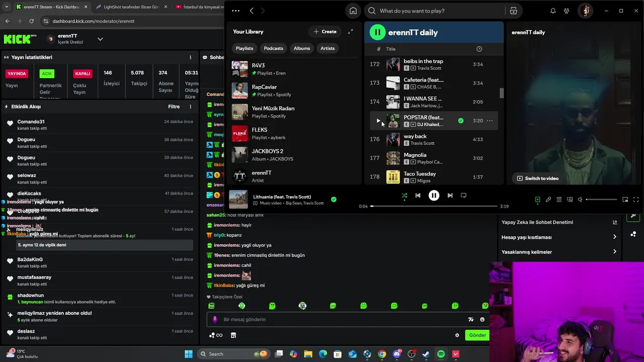Select the Podcasts filter chip
This screenshot has height=362, width=644.
tap(274, 48)
